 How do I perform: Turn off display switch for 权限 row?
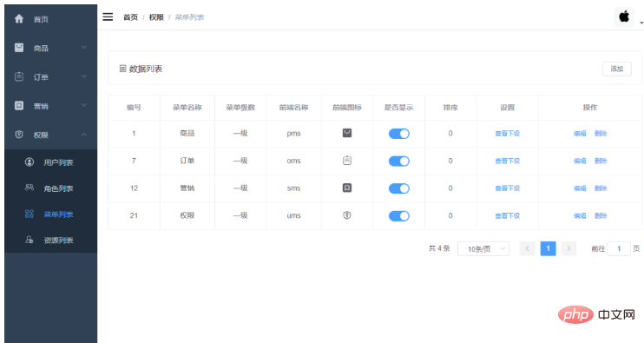[x=398, y=216]
